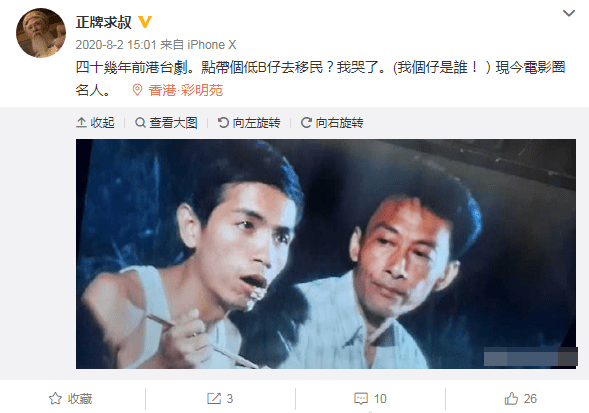
Task: Rotate the image right with 向右旋转
Action: coord(332,123)
